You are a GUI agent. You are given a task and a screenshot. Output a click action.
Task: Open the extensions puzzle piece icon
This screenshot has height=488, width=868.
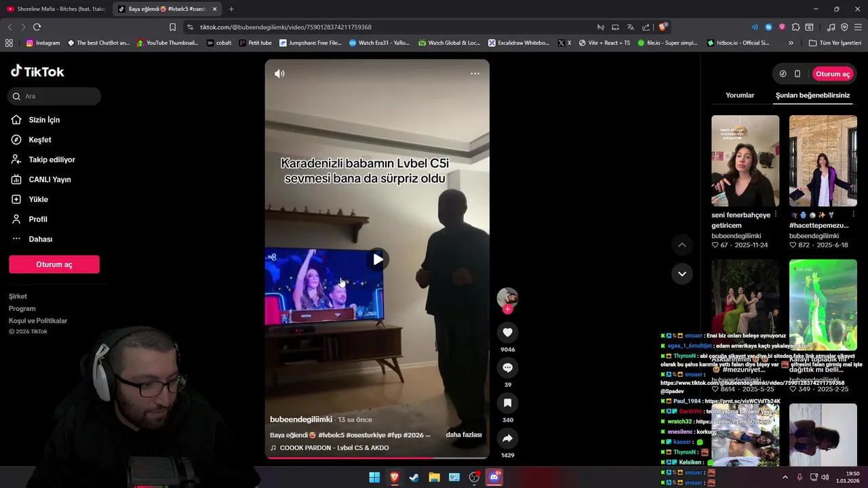tap(795, 27)
